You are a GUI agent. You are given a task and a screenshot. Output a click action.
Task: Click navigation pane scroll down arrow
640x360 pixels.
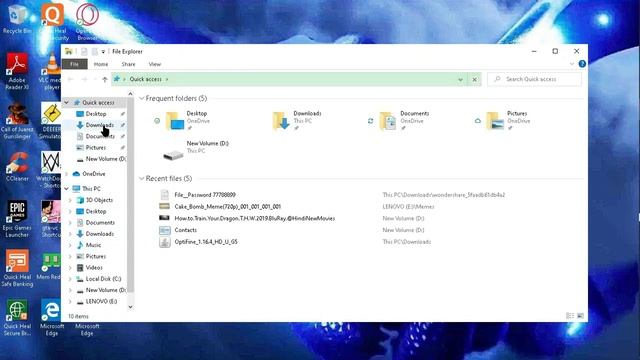coord(130,307)
